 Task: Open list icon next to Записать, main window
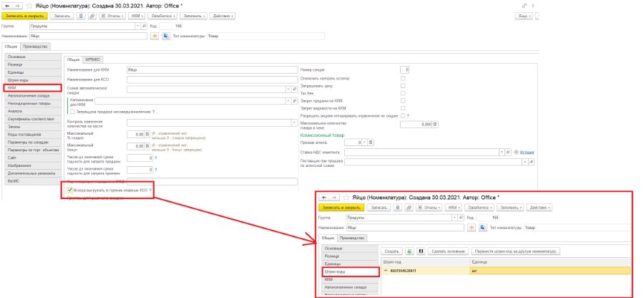coord(80,16)
